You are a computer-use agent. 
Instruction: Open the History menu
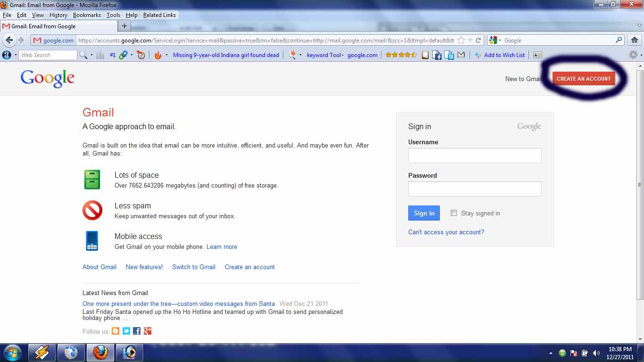click(58, 15)
